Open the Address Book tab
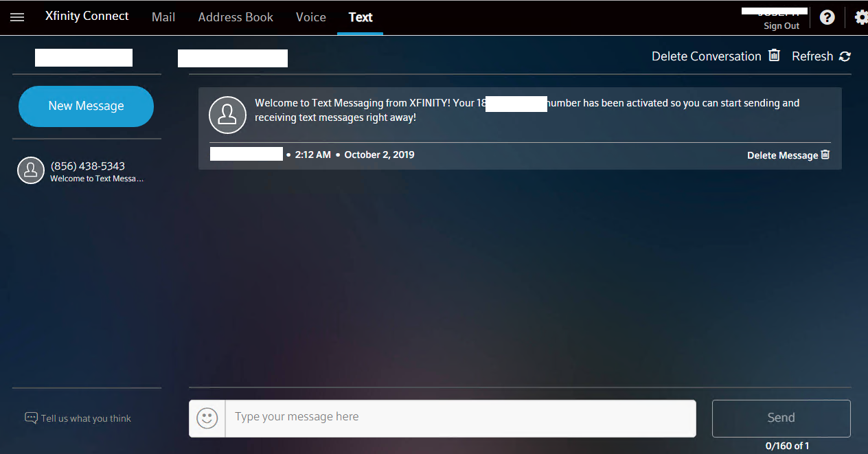Viewport: 868px width, 454px height. click(x=236, y=17)
